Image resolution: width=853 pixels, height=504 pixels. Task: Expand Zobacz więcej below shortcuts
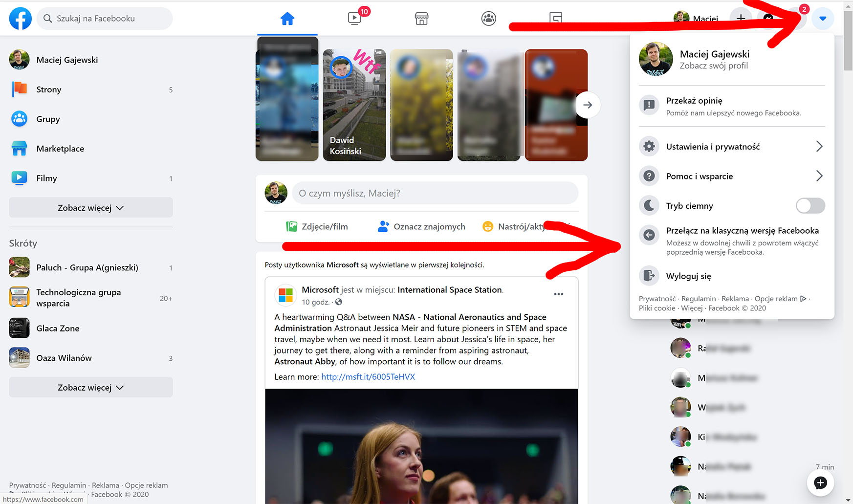tap(91, 388)
